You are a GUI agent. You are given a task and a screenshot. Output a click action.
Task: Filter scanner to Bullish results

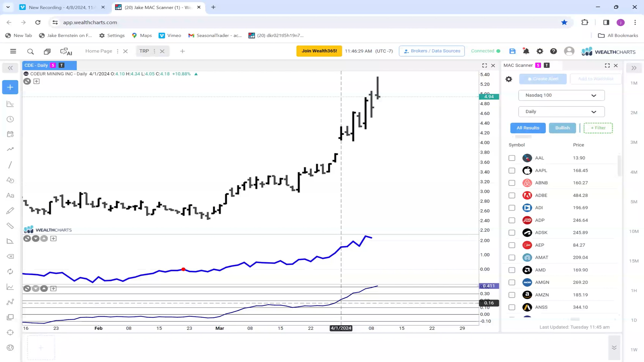(562, 128)
